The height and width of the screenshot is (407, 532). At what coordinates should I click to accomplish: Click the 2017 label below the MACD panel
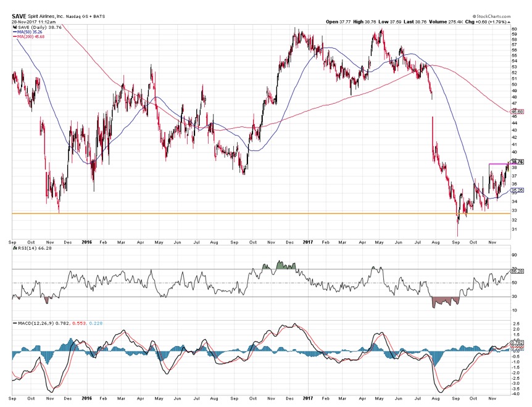pos(308,398)
